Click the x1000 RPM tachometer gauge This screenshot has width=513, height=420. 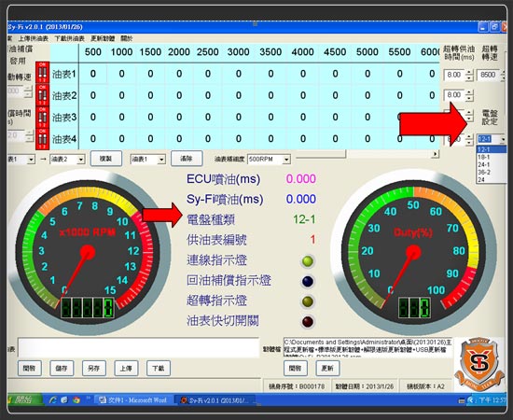click(x=88, y=252)
